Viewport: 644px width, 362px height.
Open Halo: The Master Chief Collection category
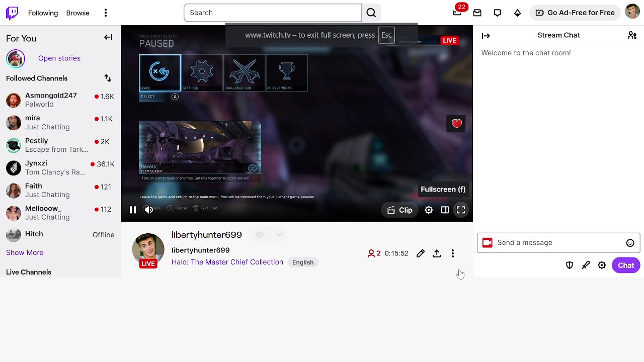[227, 262]
